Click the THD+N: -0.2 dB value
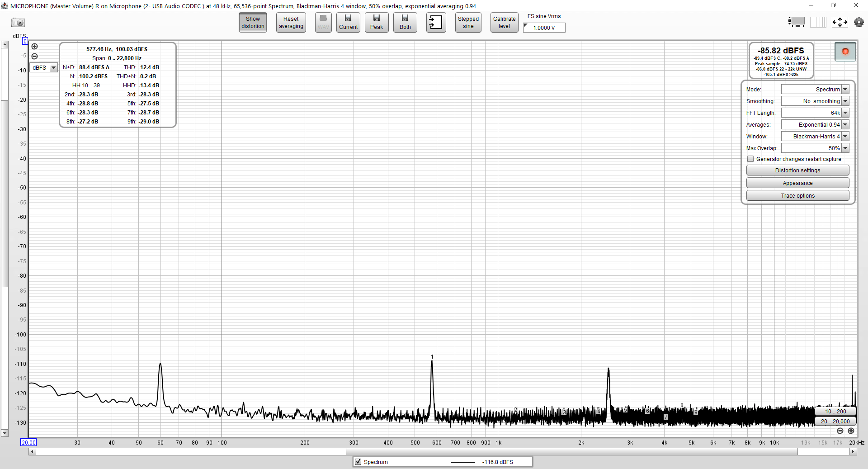This screenshot has height=469, width=868. click(136, 76)
